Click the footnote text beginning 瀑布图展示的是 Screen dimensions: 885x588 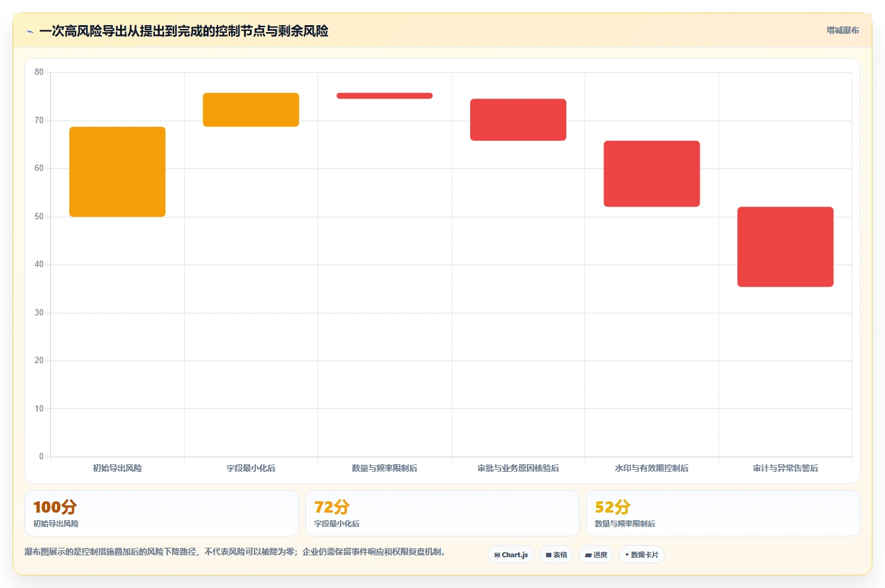click(235, 552)
